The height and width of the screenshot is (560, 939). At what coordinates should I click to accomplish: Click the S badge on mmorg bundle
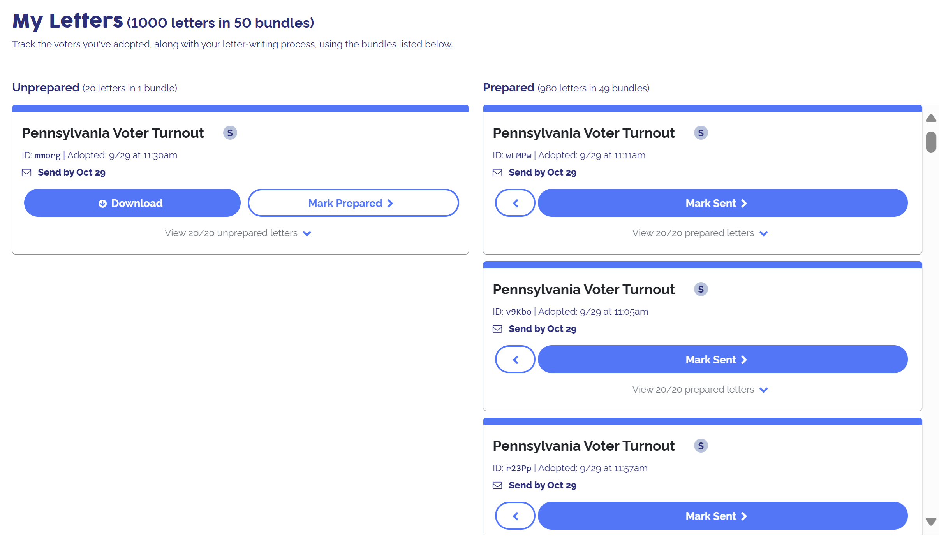tap(230, 133)
